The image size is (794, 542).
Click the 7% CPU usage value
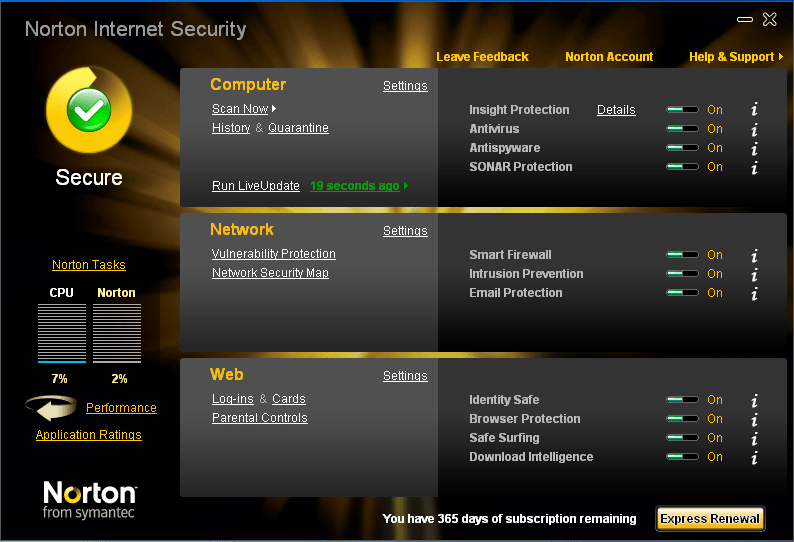(x=59, y=379)
